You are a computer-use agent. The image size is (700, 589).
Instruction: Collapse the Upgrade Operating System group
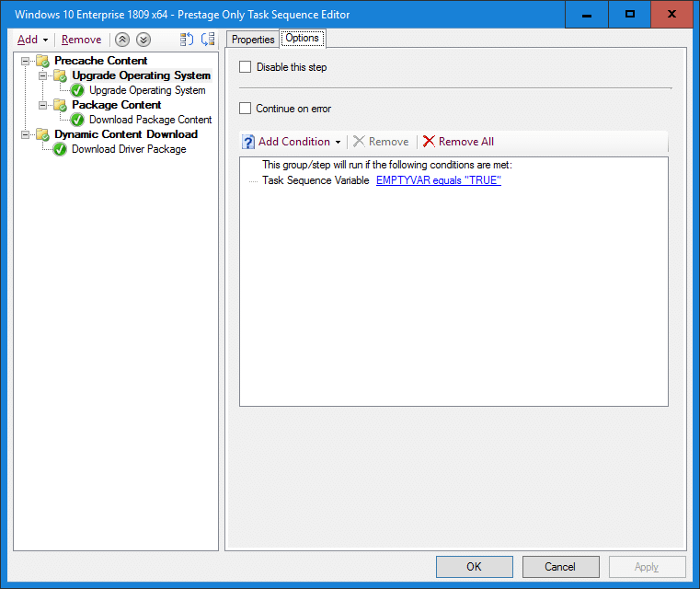tap(43, 75)
